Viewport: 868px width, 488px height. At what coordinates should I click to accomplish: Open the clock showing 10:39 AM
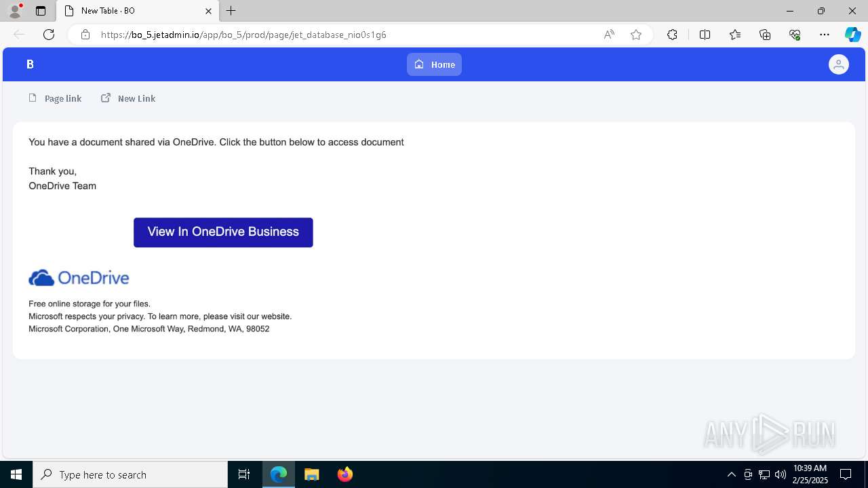point(810,474)
